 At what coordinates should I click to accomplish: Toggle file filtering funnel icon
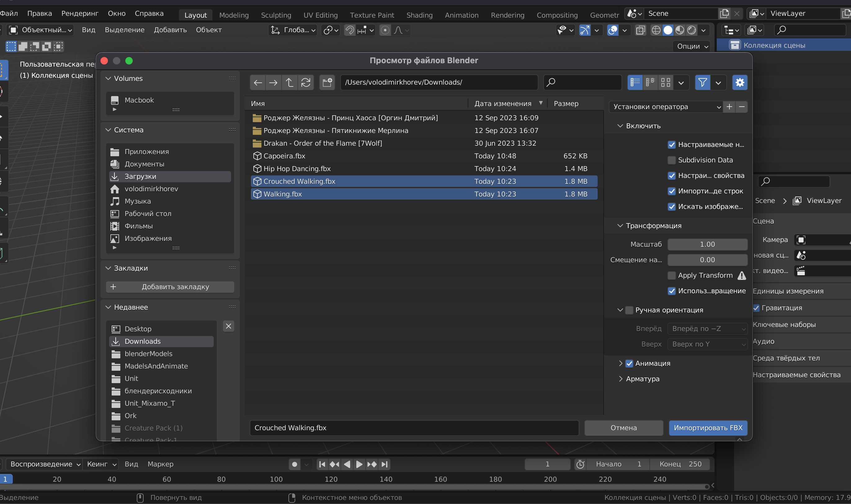(x=702, y=82)
